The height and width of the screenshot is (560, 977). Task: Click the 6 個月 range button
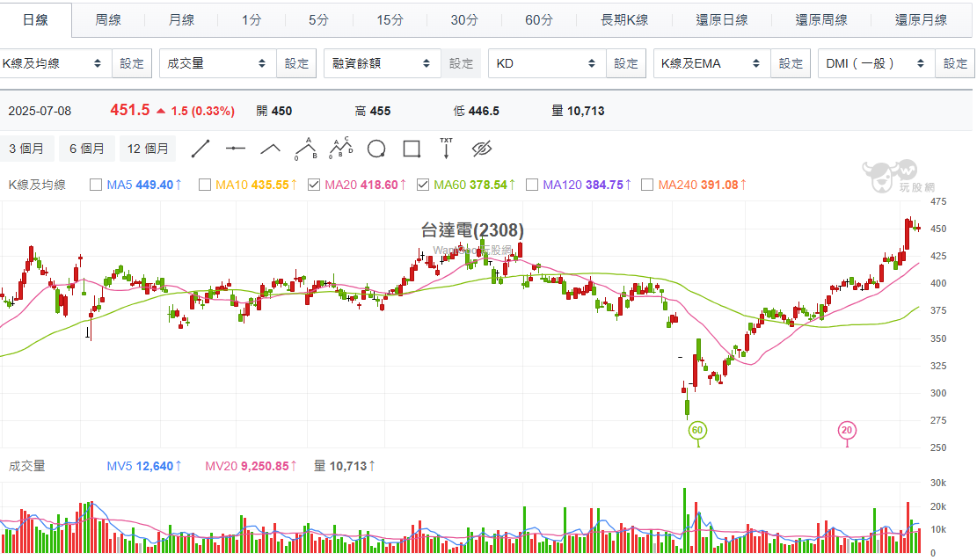pyautogui.click(x=87, y=149)
